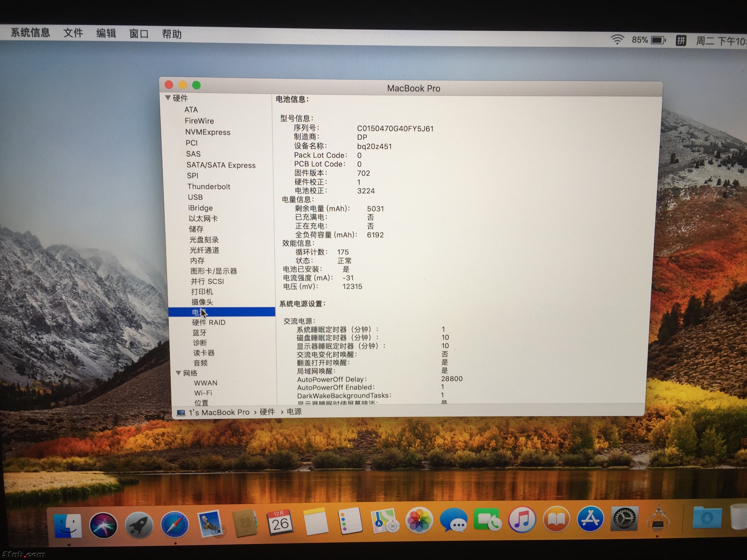Image resolution: width=747 pixels, height=560 pixels.
Task: Select SAS in the sidebar
Action: pos(193,154)
